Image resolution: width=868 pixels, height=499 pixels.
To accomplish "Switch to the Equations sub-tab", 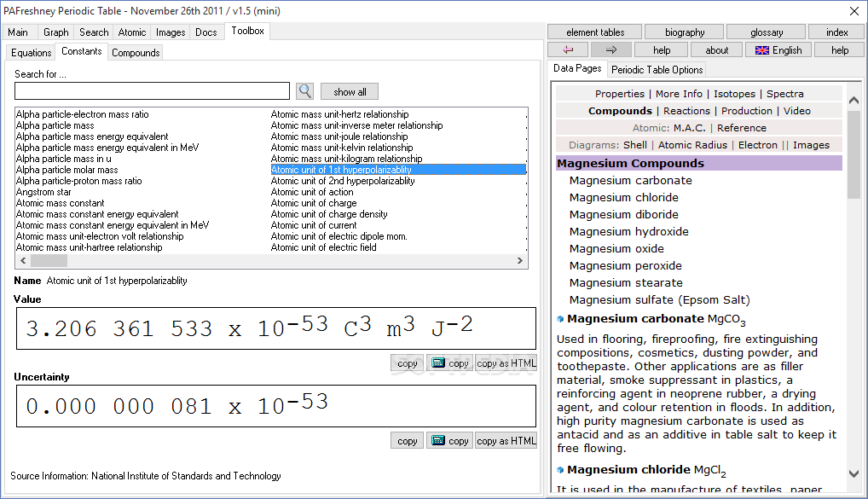I will (31, 53).
